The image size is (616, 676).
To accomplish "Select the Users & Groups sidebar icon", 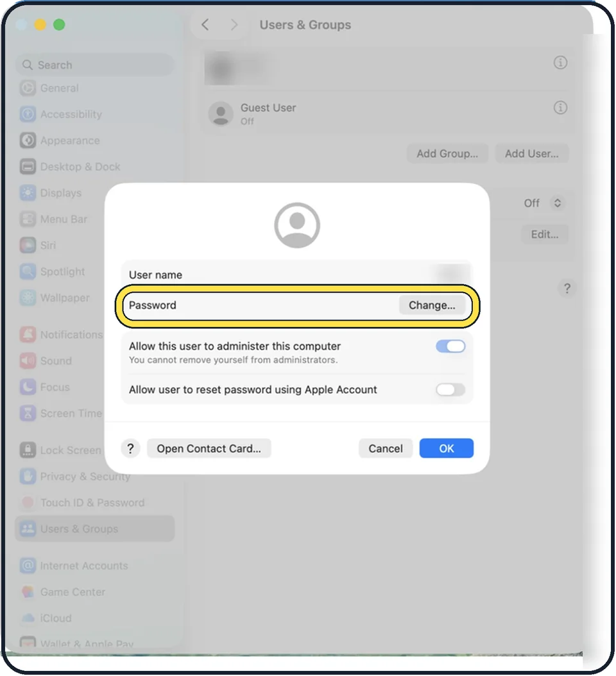I will click(x=28, y=529).
